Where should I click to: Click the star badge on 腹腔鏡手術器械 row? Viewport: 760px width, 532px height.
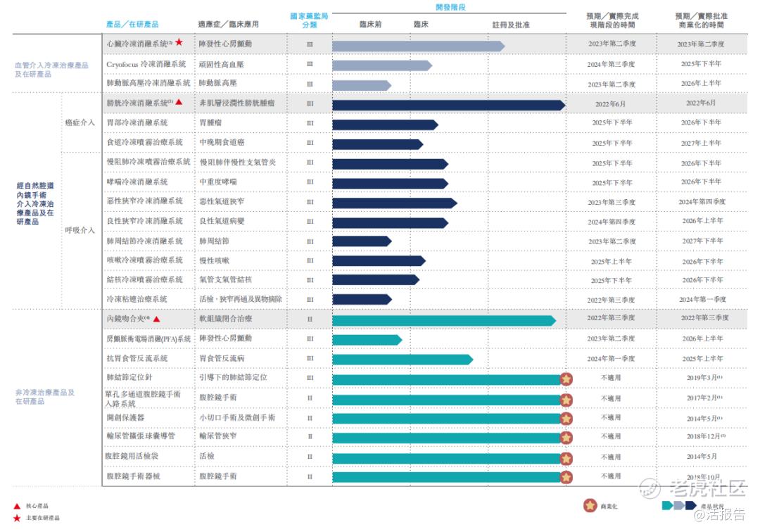click(566, 477)
